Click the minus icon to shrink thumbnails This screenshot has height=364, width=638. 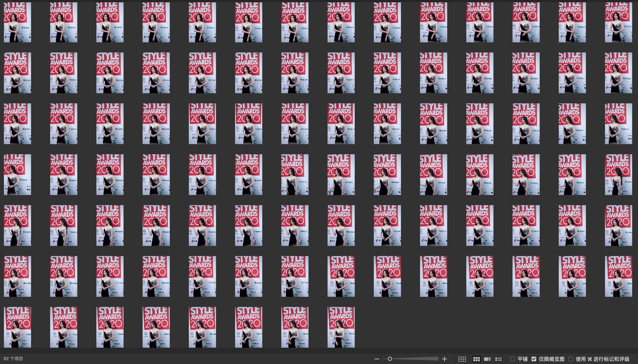click(x=377, y=359)
